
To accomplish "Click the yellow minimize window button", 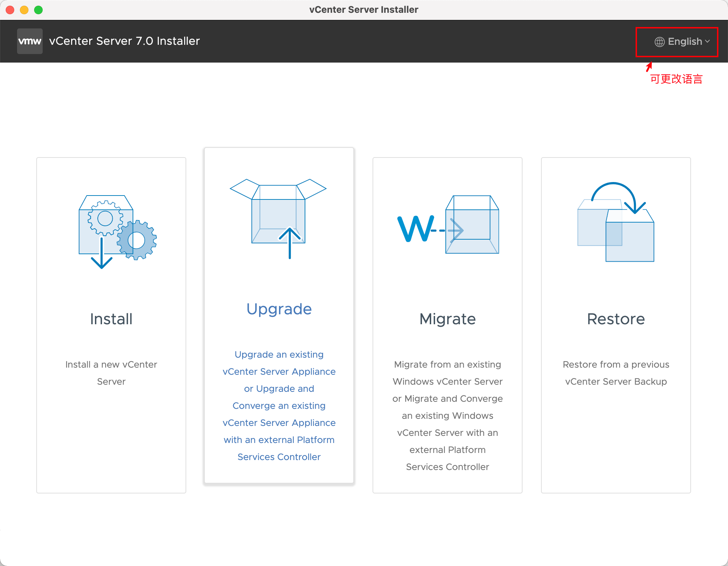I will point(24,10).
